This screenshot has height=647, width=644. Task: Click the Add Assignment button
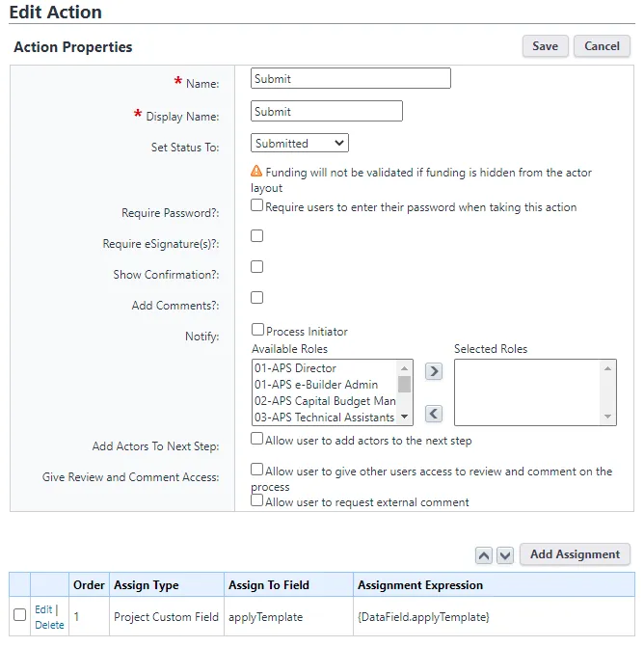(x=575, y=554)
